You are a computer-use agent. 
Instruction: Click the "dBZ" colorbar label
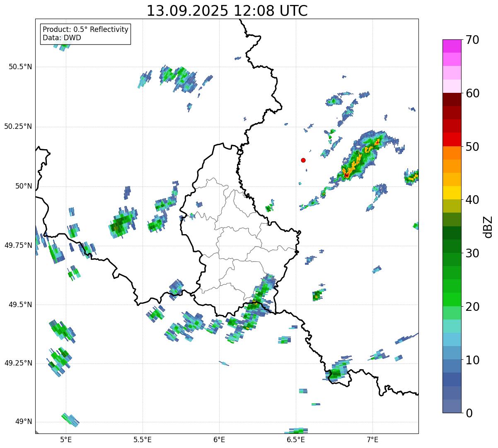click(x=488, y=226)
